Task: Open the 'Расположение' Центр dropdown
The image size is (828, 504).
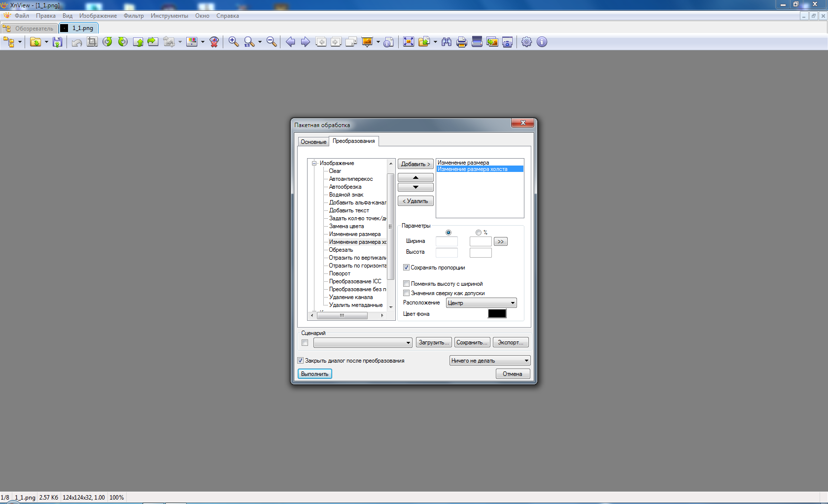Action: coord(481,303)
